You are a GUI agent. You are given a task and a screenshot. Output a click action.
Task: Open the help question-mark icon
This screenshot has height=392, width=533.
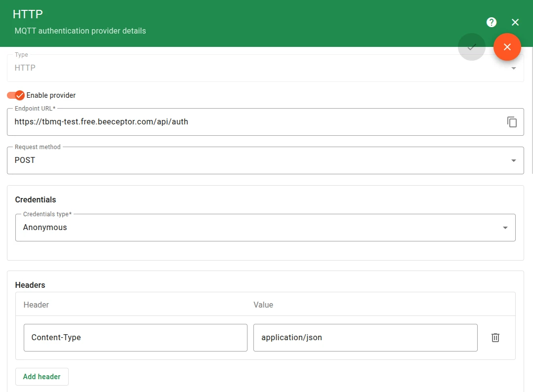(x=491, y=22)
